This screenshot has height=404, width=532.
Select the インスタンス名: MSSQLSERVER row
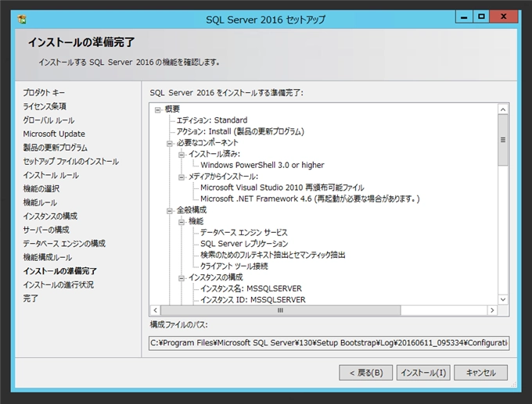tap(250, 288)
